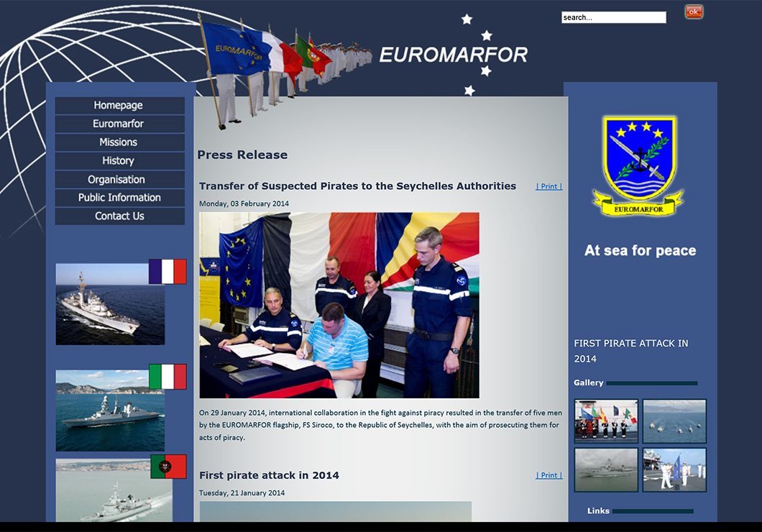
Task: Open the Homepage menu item
Action: [x=119, y=106]
